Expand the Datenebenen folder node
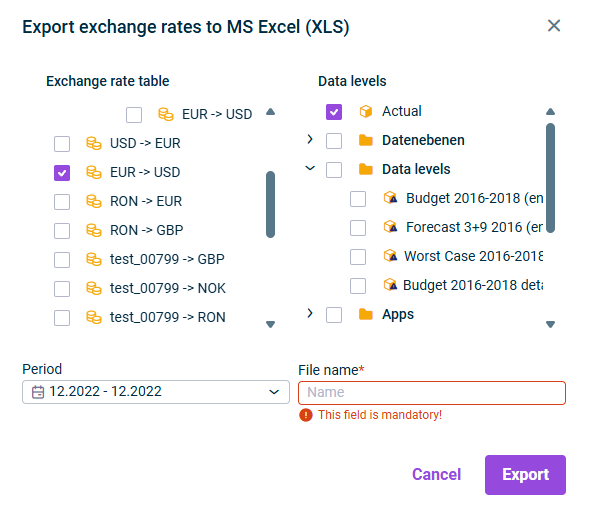The width and height of the screenshot is (589, 507). coord(310,139)
